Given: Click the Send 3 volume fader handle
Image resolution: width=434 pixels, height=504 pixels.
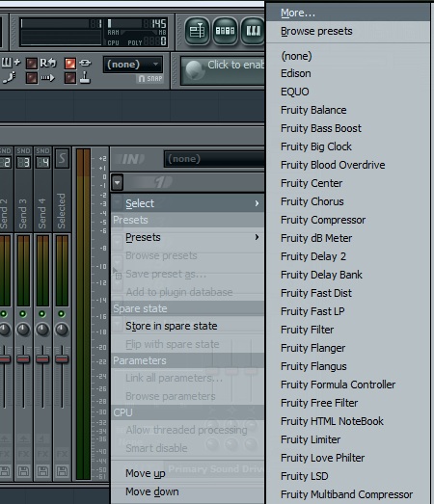Looking at the screenshot, I should tap(23, 358).
